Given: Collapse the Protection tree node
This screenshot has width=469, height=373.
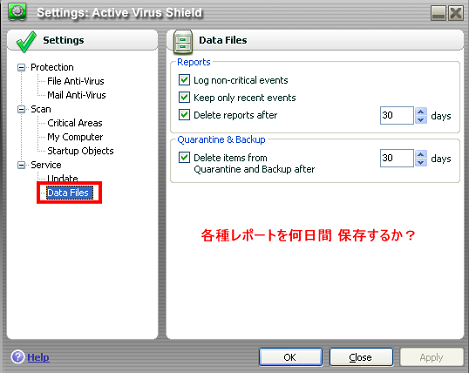Looking at the screenshot, I should coord(21,68).
